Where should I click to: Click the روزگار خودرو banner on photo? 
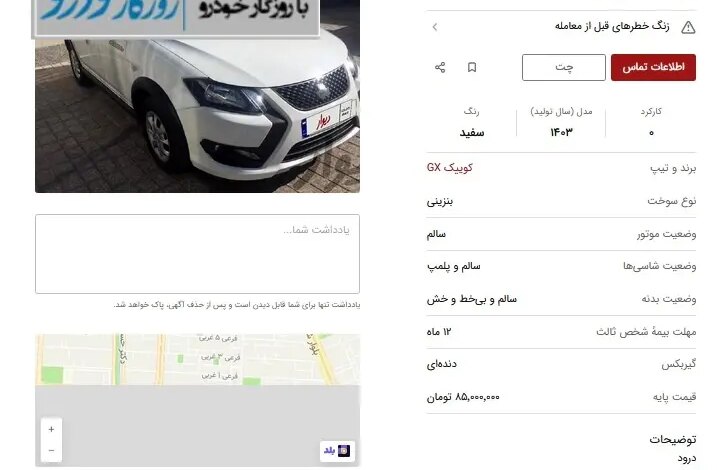(176, 16)
